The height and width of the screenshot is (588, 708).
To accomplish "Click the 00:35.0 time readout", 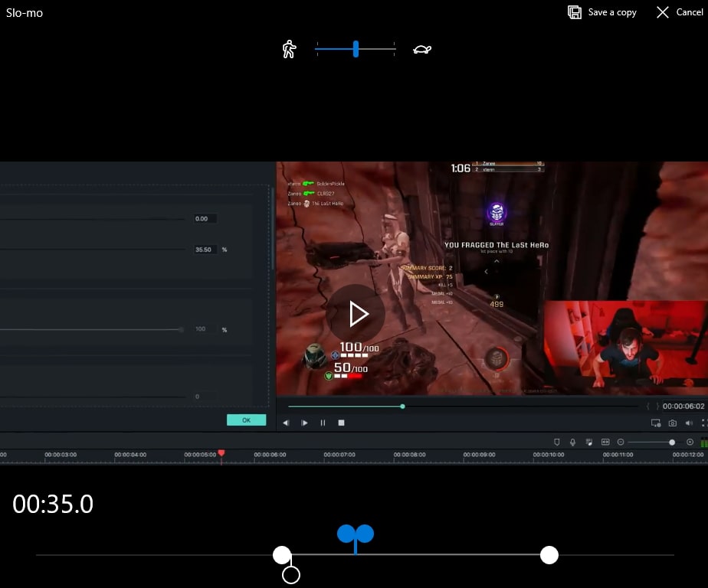I will point(53,504).
